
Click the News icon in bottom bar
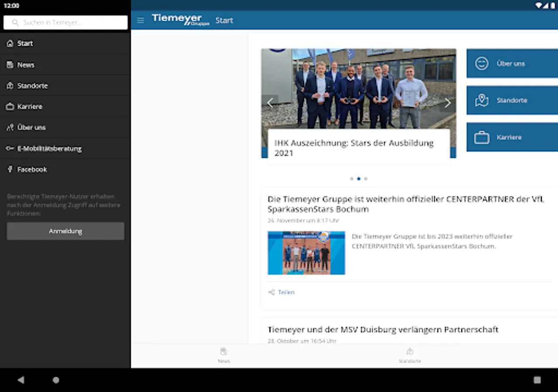click(x=224, y=351)
